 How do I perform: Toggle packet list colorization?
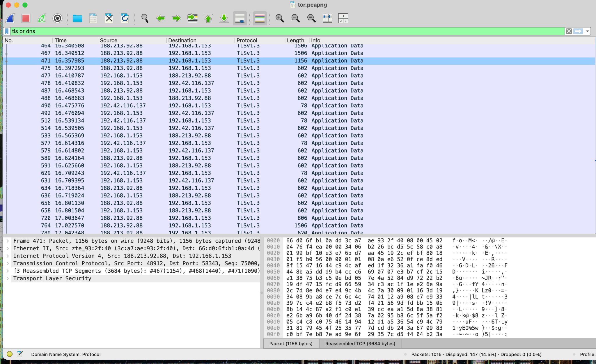click(x=260, y=18)
